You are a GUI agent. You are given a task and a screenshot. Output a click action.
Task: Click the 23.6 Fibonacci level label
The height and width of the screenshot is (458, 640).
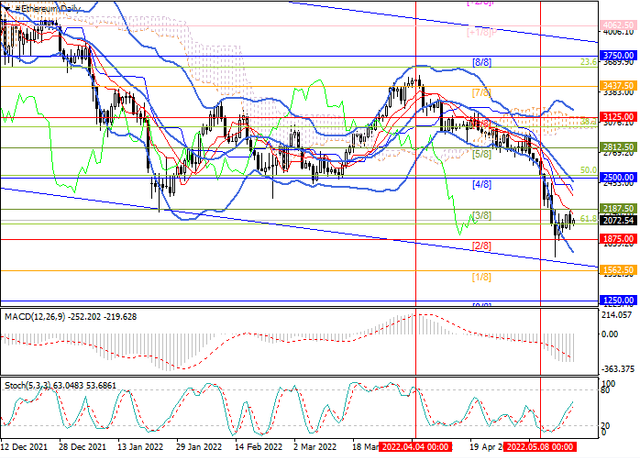[x=589, y=62]
